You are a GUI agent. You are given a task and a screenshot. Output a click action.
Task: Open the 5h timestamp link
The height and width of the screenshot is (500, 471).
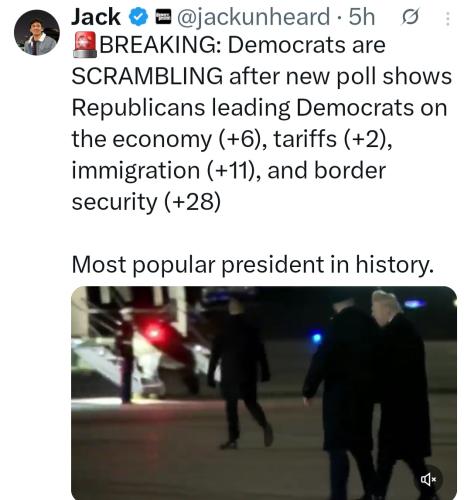[x=362, y=17]
